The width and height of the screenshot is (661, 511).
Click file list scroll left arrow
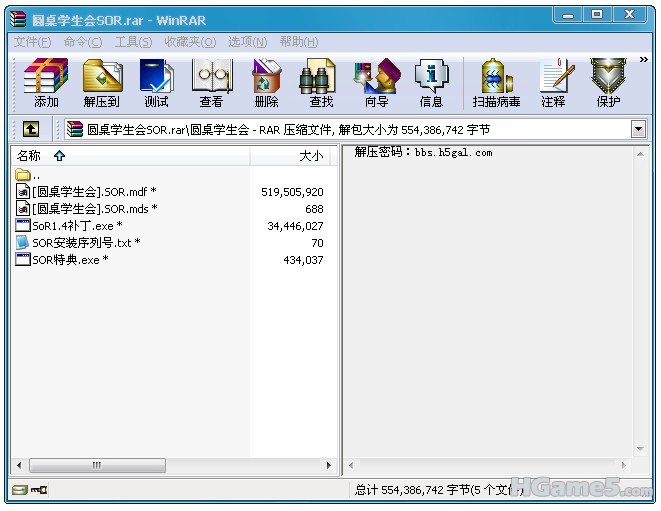click(x=19, y=465)
